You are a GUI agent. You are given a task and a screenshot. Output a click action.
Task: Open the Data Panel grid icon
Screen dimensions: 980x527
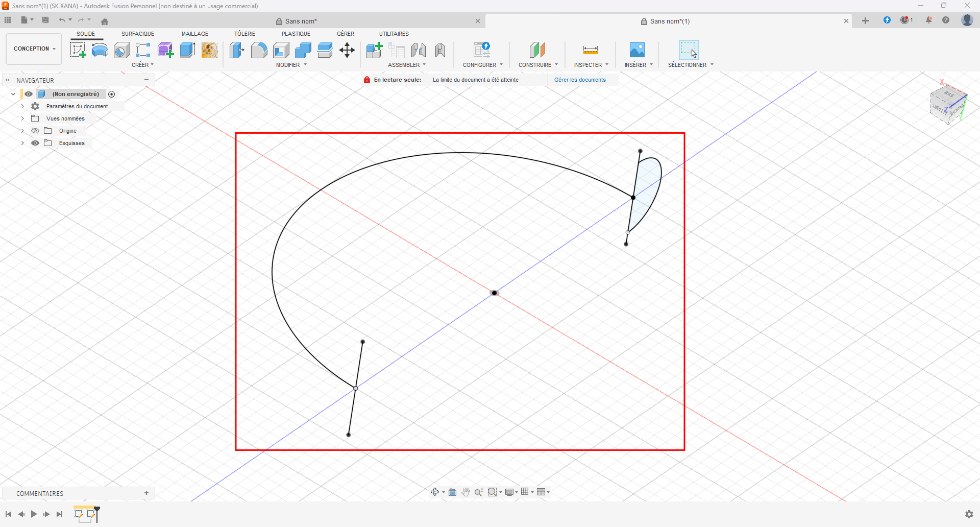pos(8,20)
